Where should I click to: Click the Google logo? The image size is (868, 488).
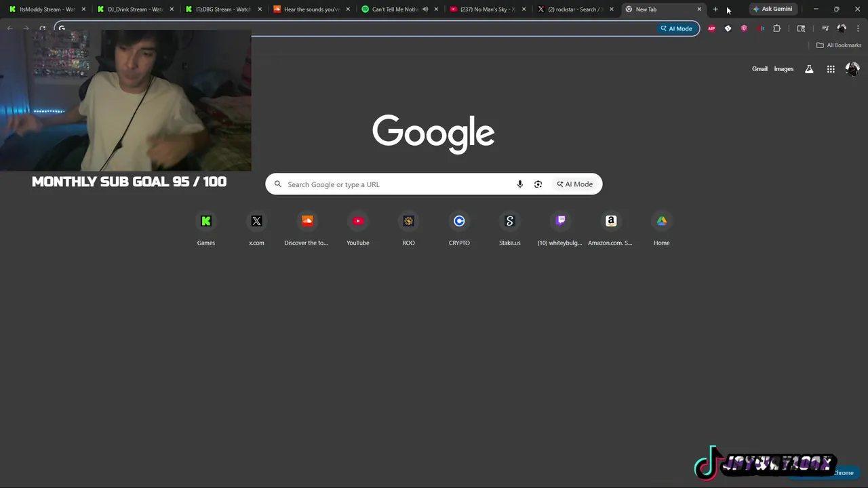[x=433, y=134]
